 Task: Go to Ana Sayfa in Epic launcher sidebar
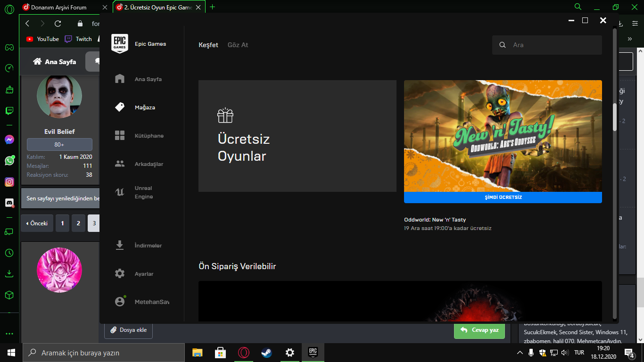(x=138, y=79)
